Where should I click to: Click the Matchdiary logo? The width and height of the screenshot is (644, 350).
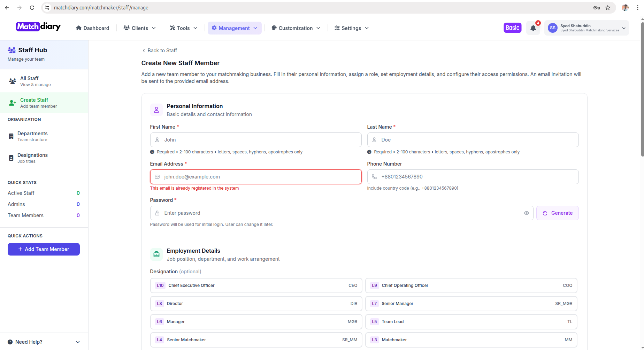coord(38,27)
